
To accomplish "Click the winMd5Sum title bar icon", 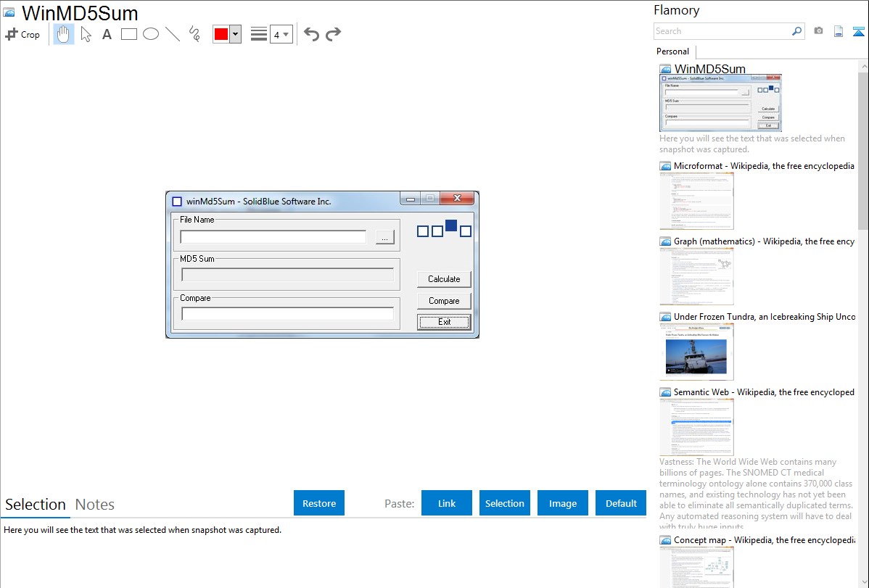I will click(177, 202).
